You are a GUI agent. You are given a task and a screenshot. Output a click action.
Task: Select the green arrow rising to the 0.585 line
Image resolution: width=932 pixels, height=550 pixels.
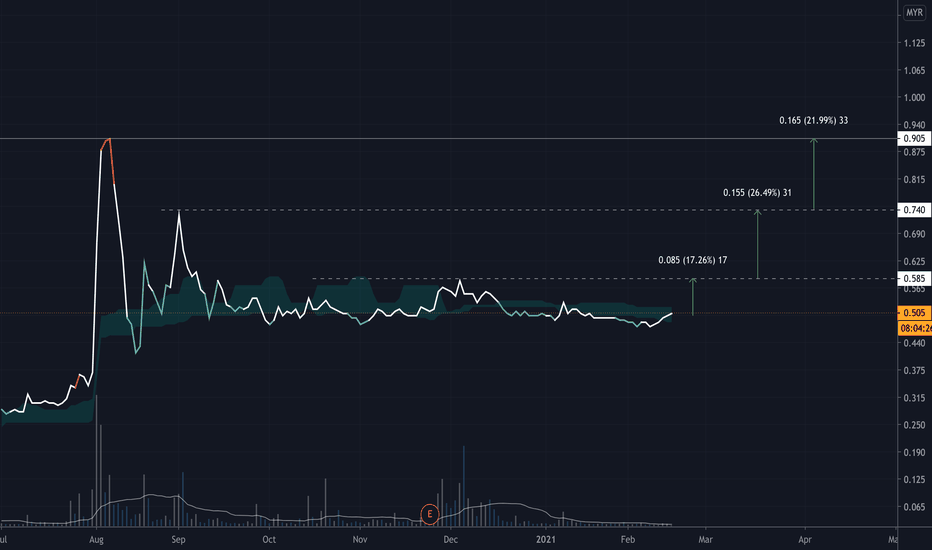pos(692,297)
